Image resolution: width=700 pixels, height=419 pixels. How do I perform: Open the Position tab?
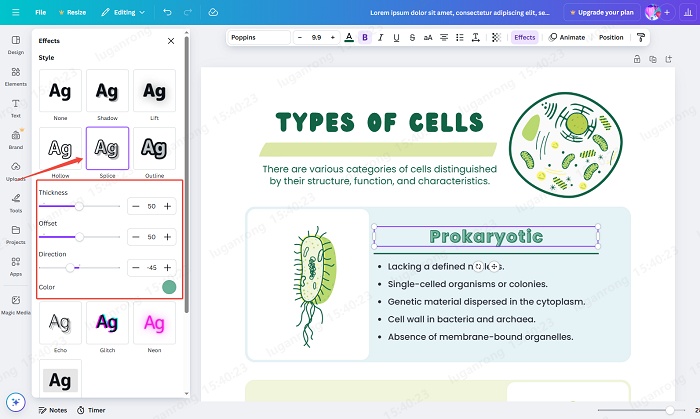coord(611,37)
